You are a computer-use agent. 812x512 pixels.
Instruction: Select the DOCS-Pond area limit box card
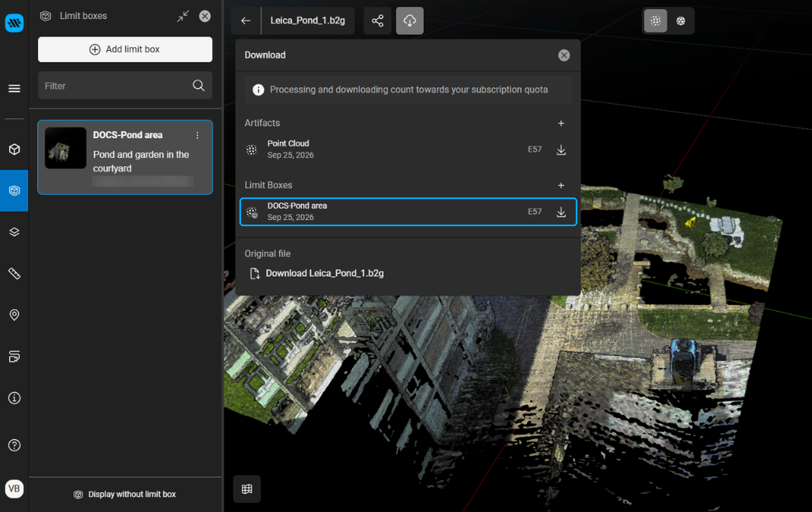tap(125, 157)
